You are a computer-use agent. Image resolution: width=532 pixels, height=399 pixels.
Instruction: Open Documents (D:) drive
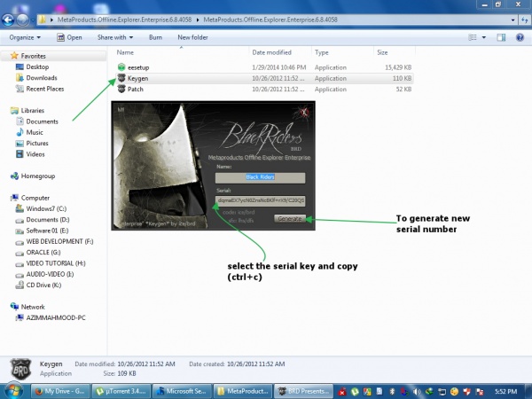[48, 219]
